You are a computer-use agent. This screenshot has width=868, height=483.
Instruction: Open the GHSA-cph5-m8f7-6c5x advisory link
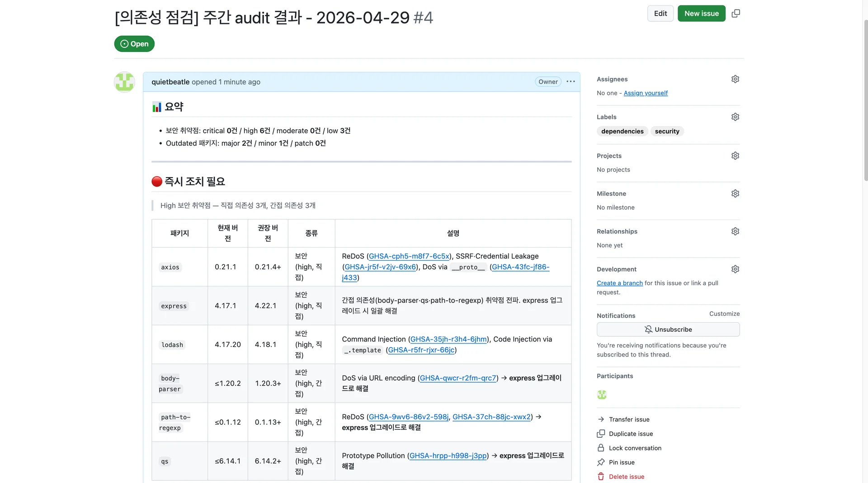click(408, 256)
